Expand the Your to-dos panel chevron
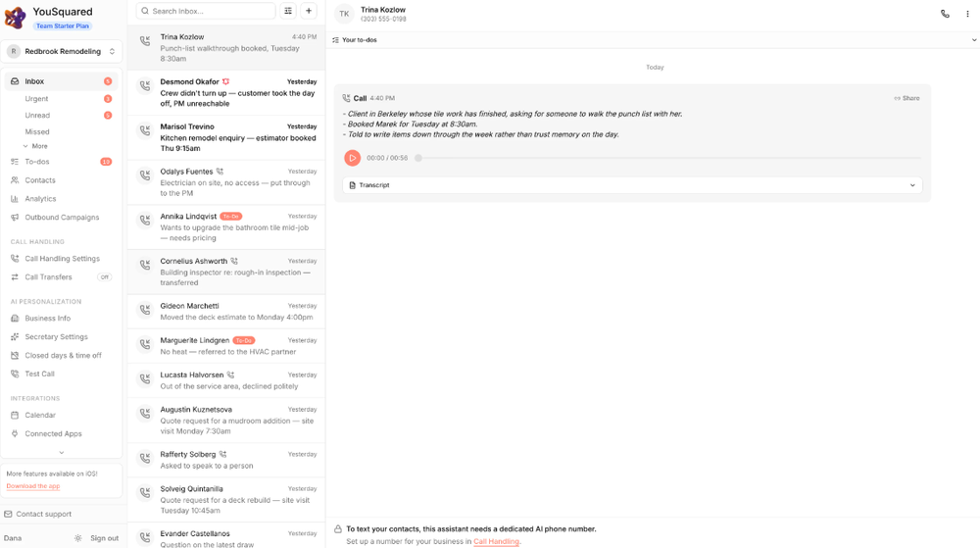 [x=974, y=40]
